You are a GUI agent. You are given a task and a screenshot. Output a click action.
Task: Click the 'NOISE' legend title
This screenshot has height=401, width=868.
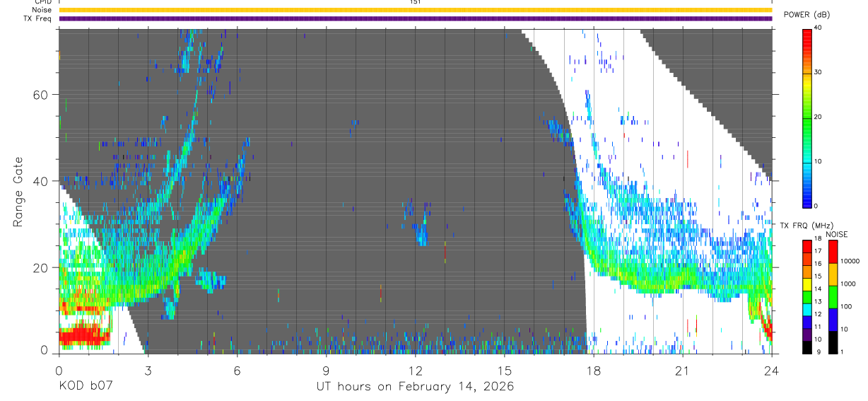click(836, 234)
